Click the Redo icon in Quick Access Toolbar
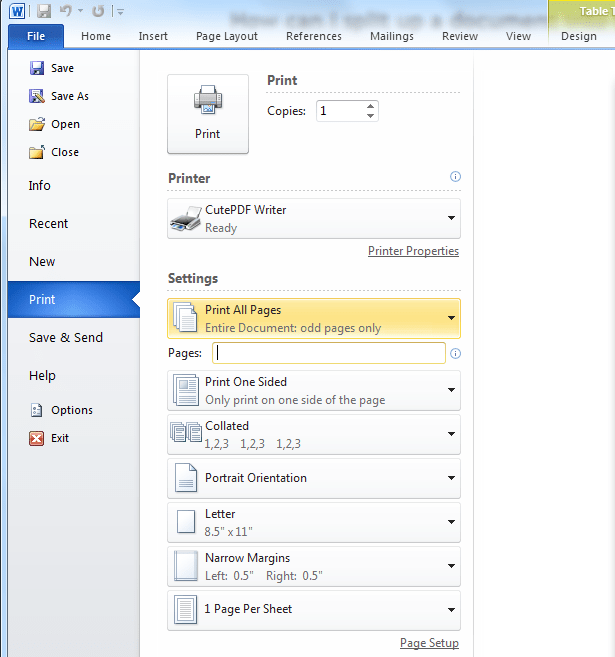This screenshot has height=657, width=615. [x=98, y=11]
